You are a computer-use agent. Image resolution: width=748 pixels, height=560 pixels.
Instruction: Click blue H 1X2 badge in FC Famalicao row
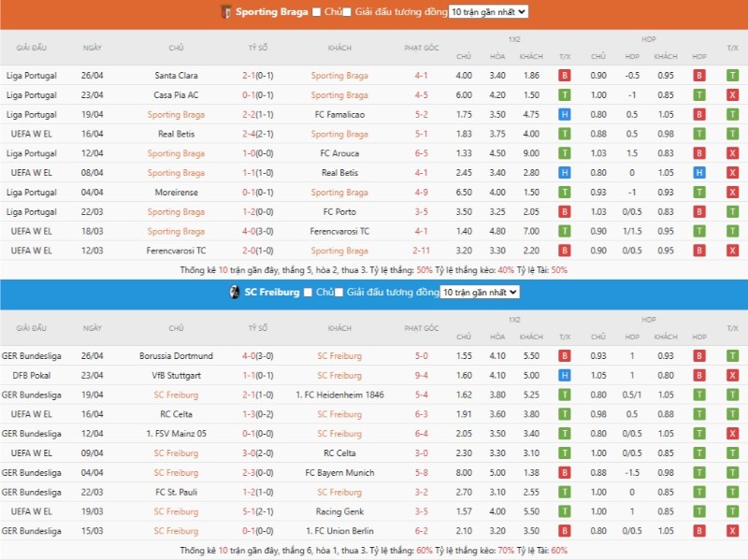point(565,114)
